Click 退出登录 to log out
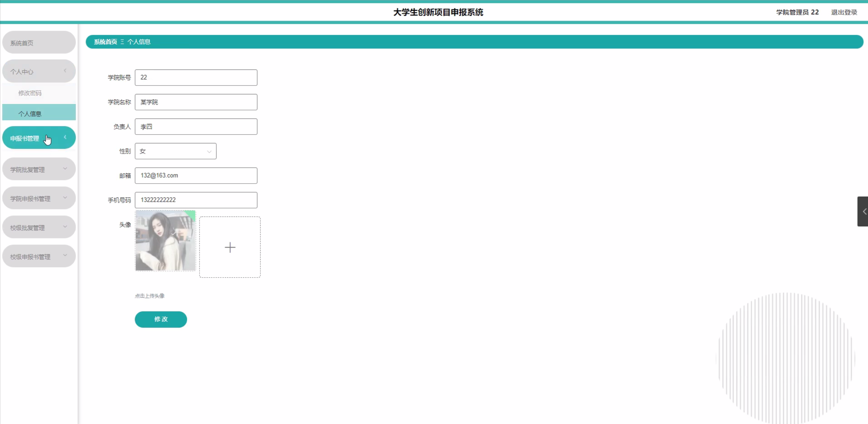The height and width of the screenshot is (424, 868). [x=844, y=12]
